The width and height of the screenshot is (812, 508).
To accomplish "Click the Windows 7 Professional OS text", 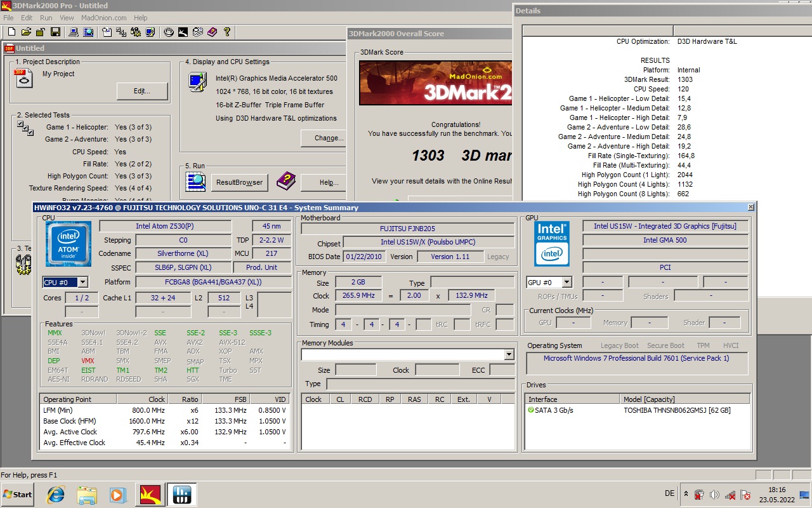I will click(x=636, y=358).
